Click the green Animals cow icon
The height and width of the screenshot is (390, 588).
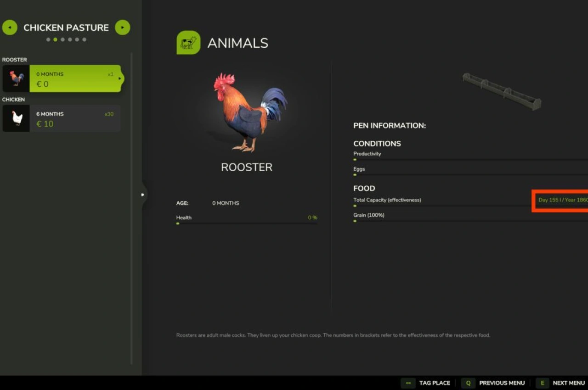click(x=188, y=43)
